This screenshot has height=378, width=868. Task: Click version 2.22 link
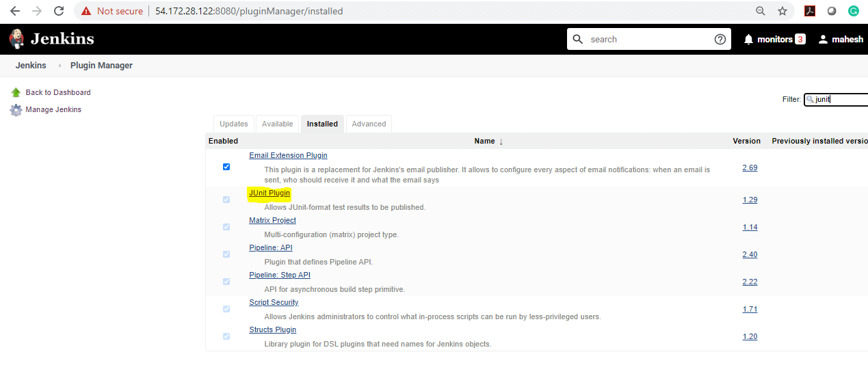coord(750,282)
